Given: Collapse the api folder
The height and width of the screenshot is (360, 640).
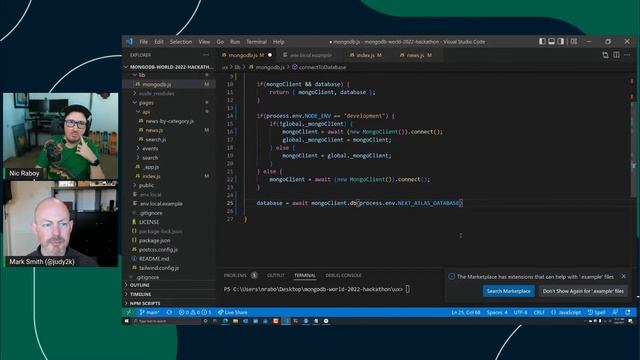Looking at the screenshot, I should pyautogui.click(x=169, y=112).
